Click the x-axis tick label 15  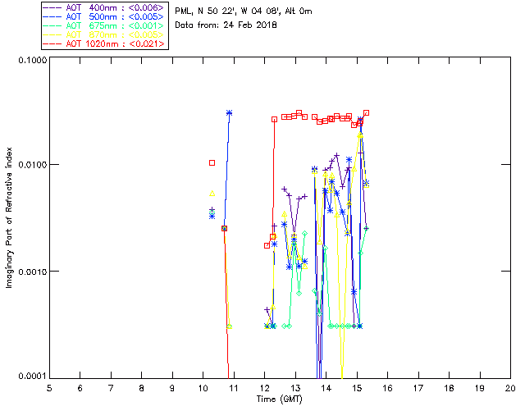[357, 388]
